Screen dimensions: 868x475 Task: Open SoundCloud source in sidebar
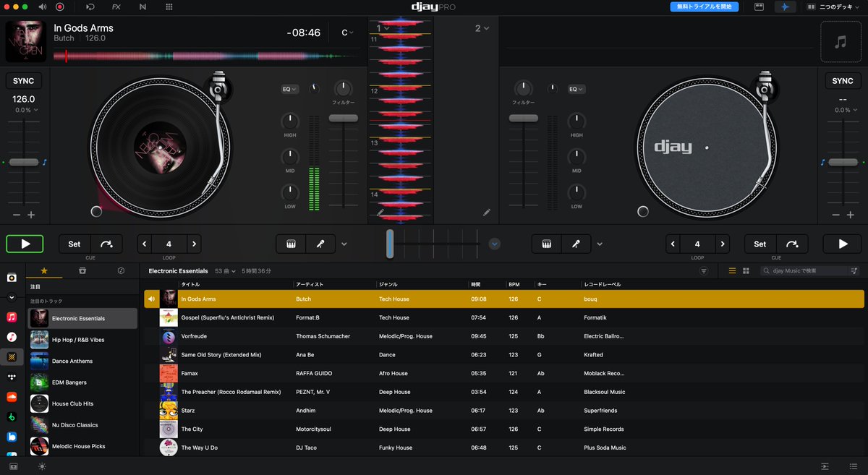click(x=12, y=397)
